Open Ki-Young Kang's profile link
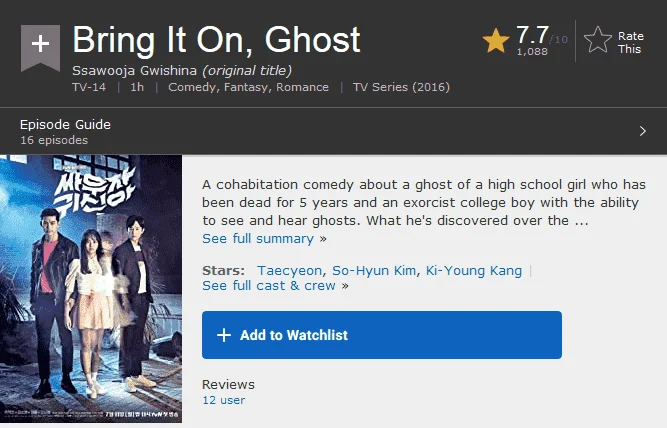Image resolution: width=667 pixels, height=428 pixels. 474,271
